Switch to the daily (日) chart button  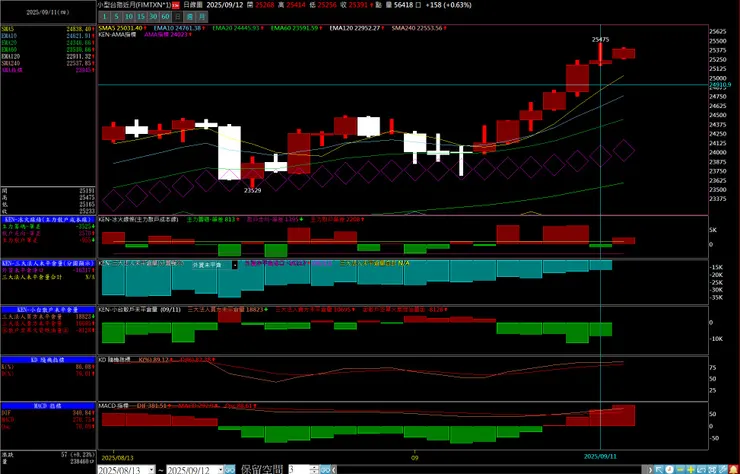(177, 17)
